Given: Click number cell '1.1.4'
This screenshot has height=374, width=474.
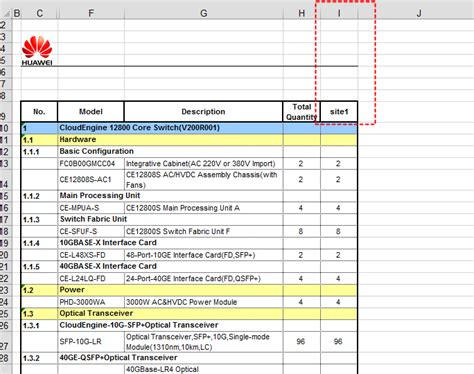Looking at the screenshot, I should tap(39, 243).
